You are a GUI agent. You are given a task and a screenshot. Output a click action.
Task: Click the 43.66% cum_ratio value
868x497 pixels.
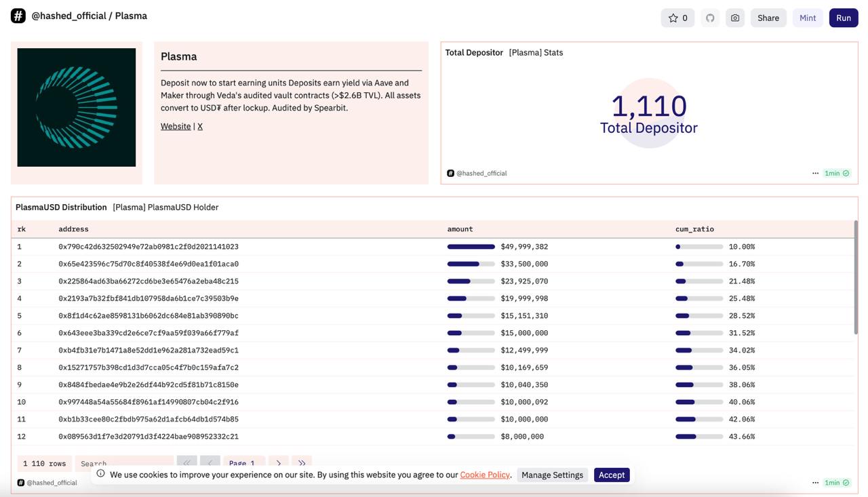point(742,437)
